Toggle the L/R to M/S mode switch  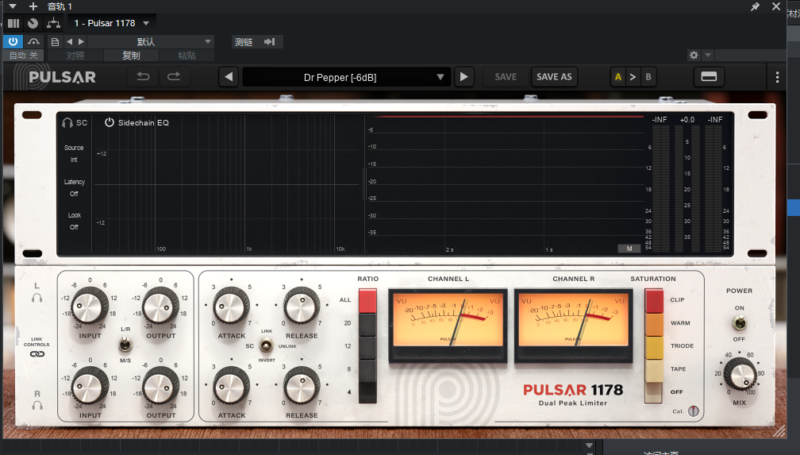point(125,345)
